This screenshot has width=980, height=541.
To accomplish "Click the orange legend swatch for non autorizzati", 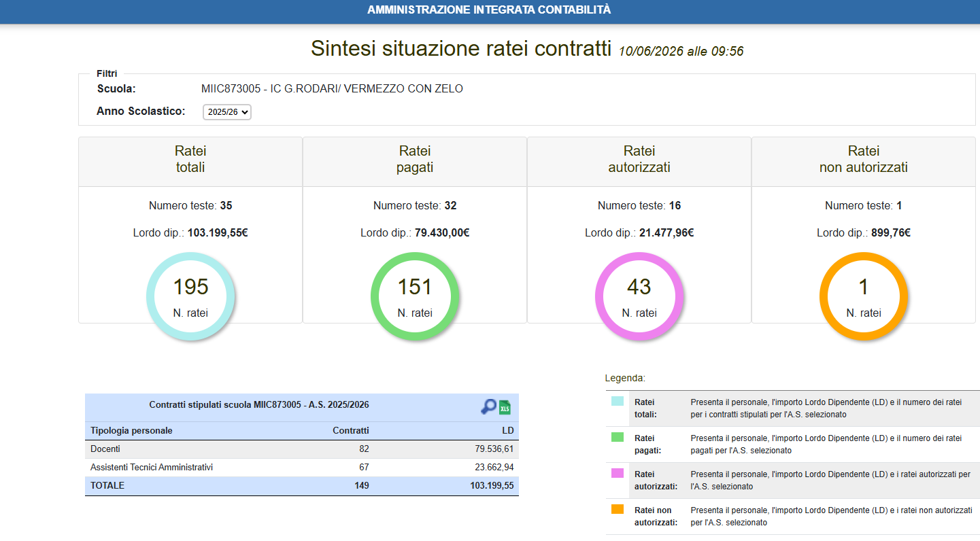I will (618, 509).
